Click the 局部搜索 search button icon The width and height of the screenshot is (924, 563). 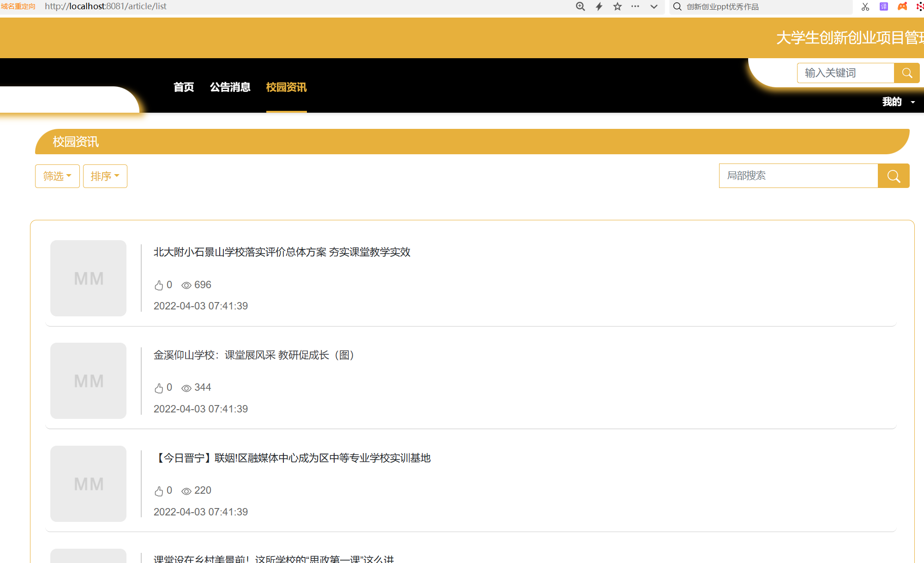[x=894, y=176]
